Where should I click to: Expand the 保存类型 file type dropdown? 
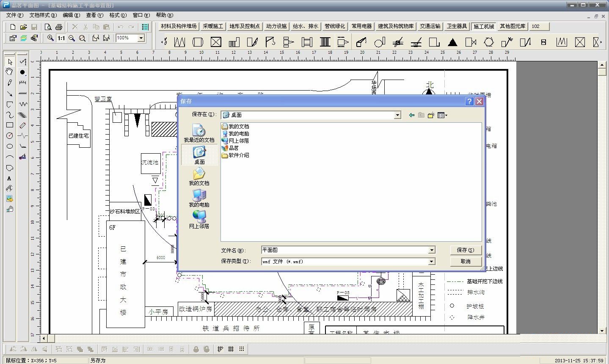click(432, 262)
